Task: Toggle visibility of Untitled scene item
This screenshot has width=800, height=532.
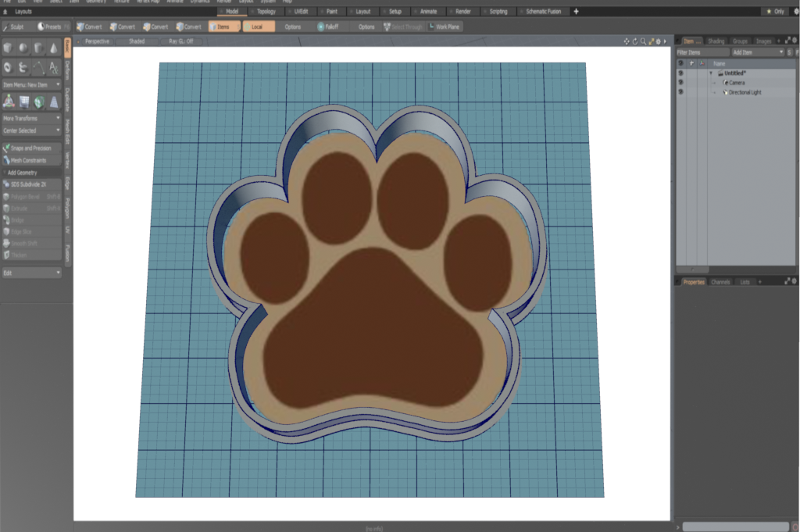Action: tap(680, 73)
